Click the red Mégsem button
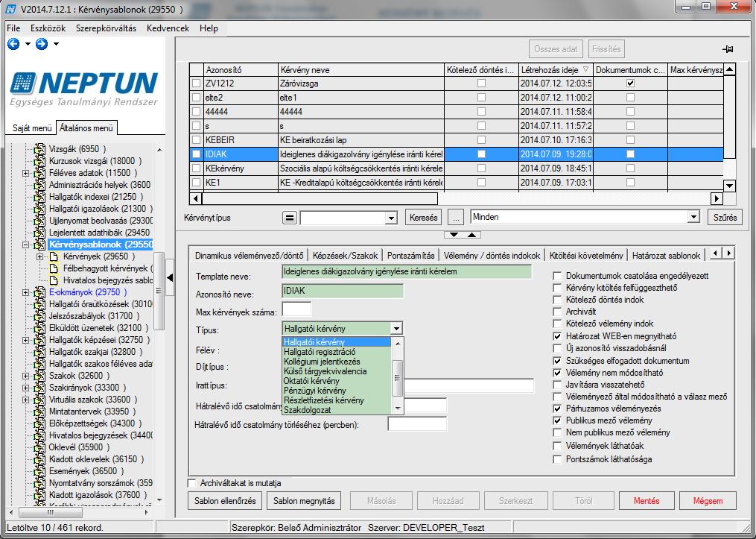The height and width of the screenshot is (539, 756). 708,501
